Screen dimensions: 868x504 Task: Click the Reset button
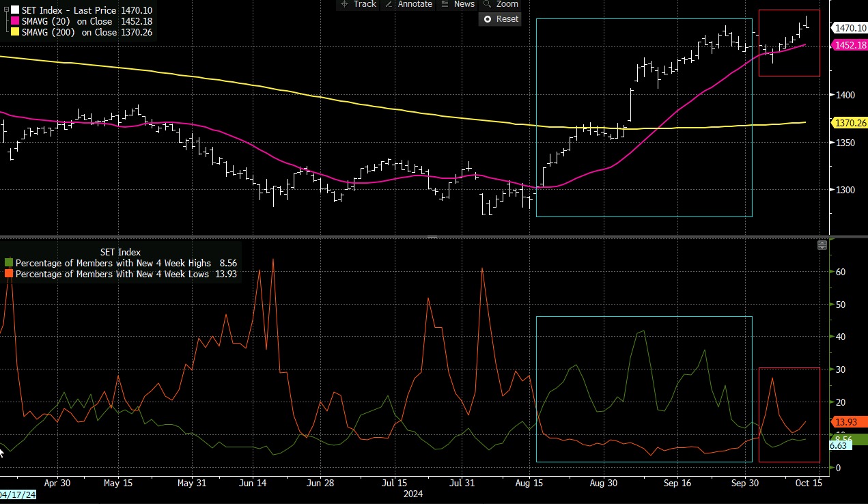501,19
